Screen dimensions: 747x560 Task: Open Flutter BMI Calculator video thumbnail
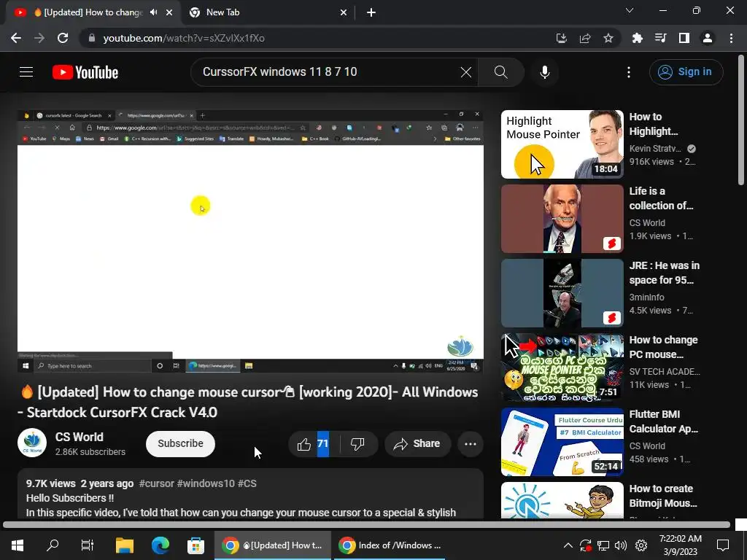[x=562, y=441]
